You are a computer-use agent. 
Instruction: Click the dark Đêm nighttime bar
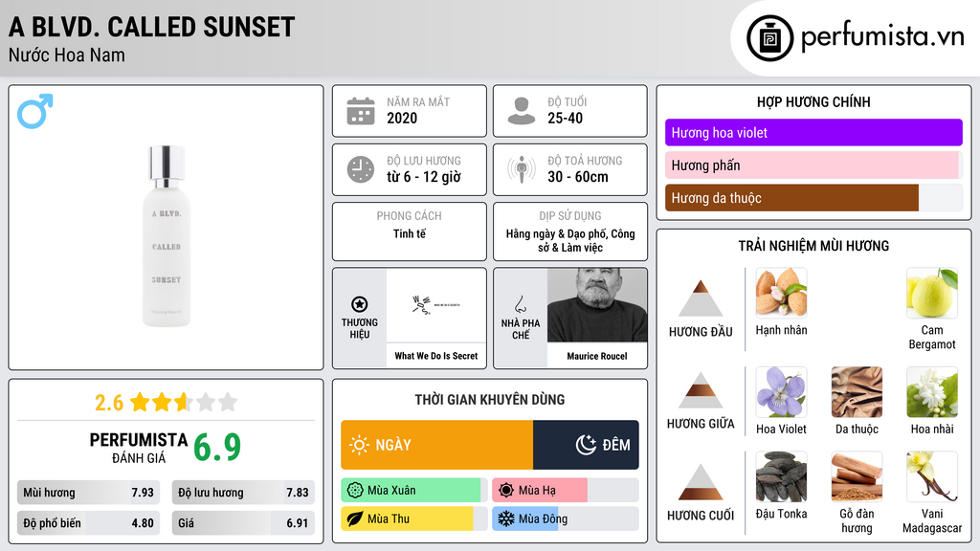point(586,445)
